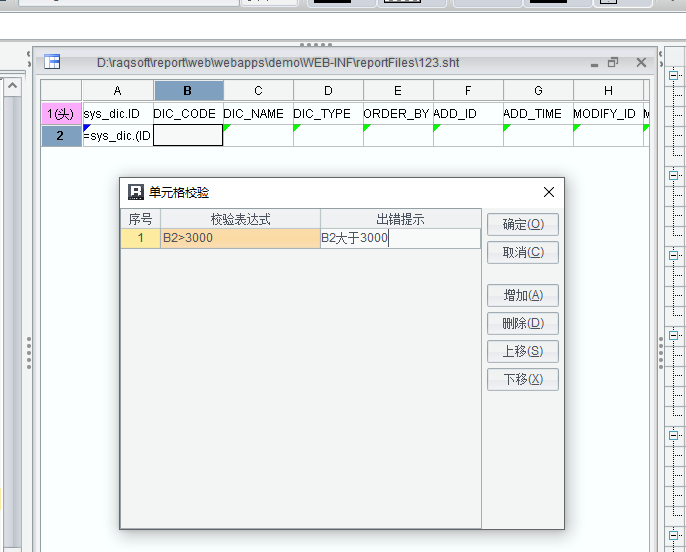Select column C header
Image resolution: width=686 pixels, height=552 pixels.
pyautogui.click(x=258, y=91)
